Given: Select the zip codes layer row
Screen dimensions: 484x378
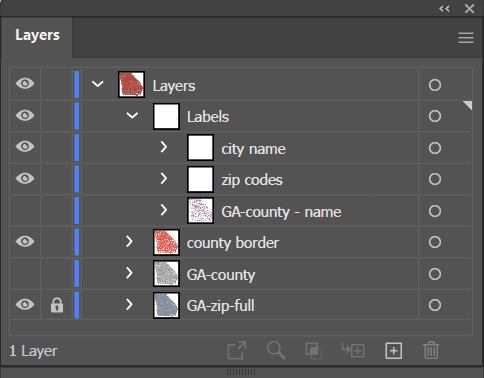Looking at the screenshot, I should click(x=241, y=179).
